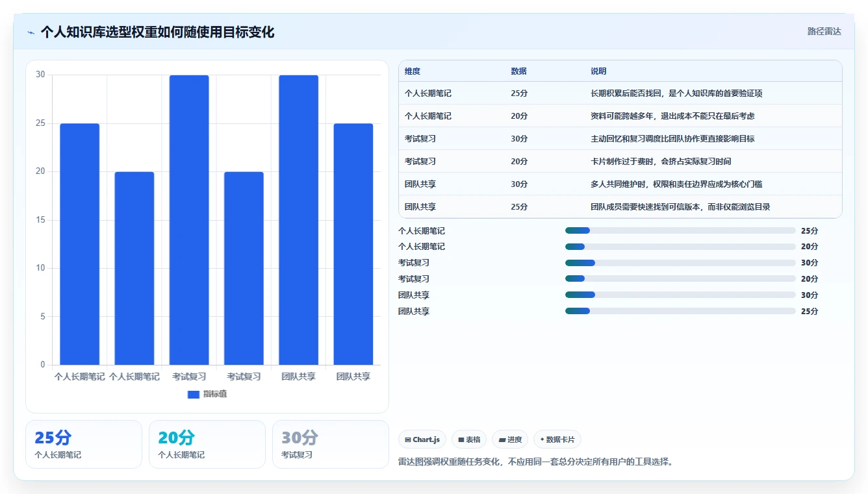Click the Chart.js chip label
Screen dimensions: 868x494
(x=426, y=439)
